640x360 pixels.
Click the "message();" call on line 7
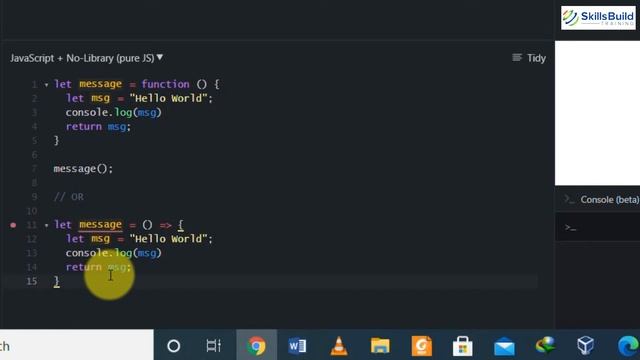[83, 169]
